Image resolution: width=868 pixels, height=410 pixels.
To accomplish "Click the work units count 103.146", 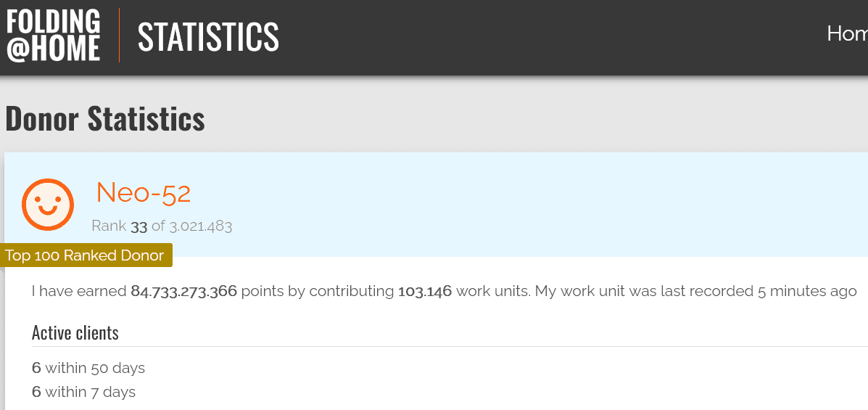I will click(425, 292).
